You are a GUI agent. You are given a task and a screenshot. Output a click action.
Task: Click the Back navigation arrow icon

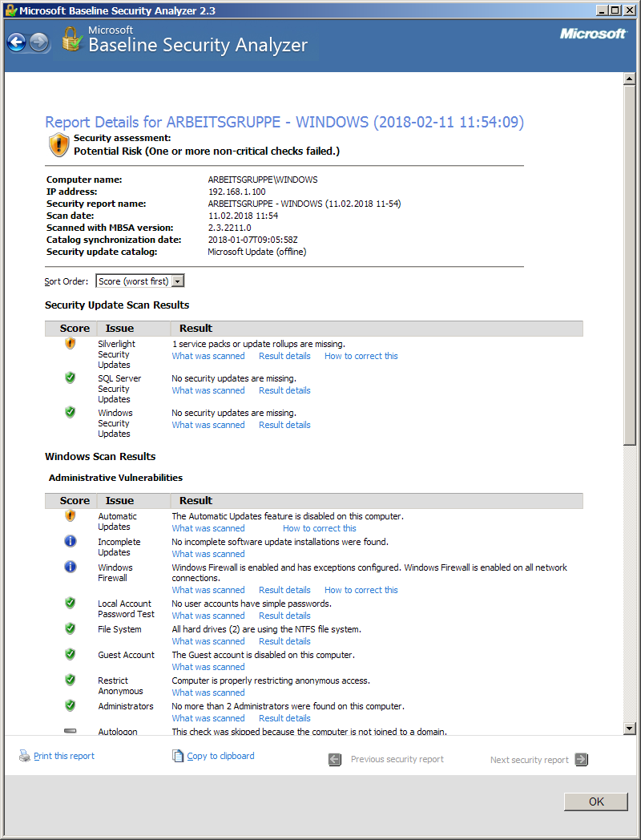click(16, 42)
